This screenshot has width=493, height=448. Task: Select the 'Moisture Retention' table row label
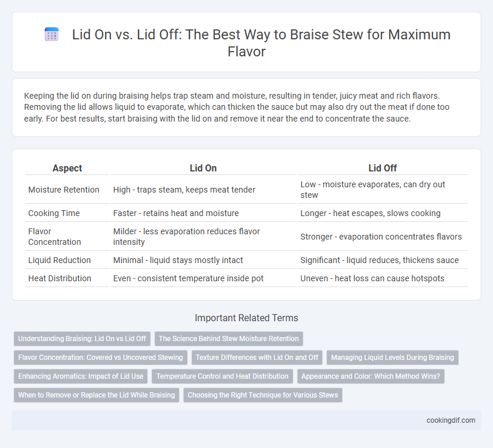(x=63, y=190)
